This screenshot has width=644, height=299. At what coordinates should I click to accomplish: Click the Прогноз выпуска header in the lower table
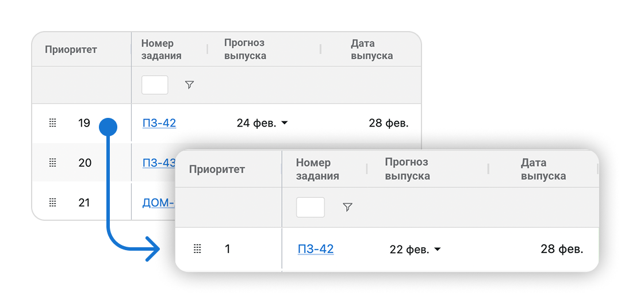pyautogui.click(x=407, y=169)
